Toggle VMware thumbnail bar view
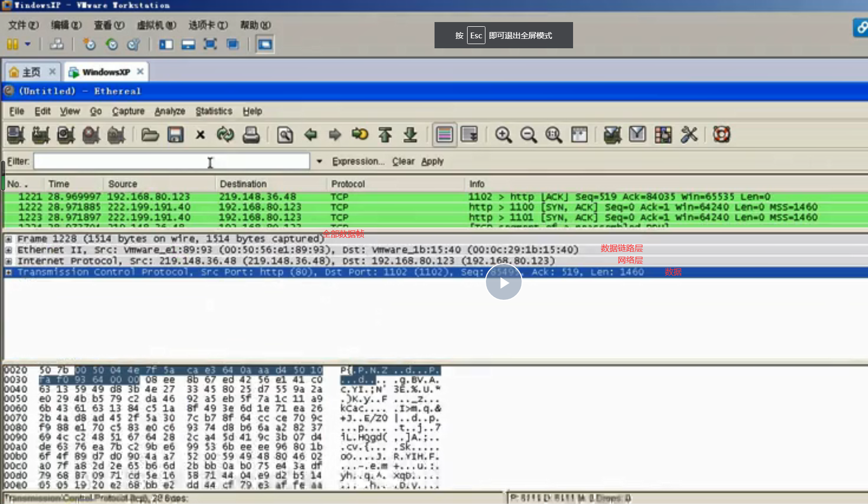The height and width of the screenshot is (504, 868). click(188, 45)
